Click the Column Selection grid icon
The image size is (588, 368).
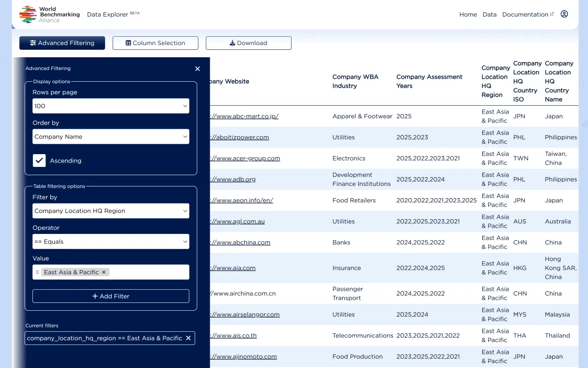coord(128,43)
